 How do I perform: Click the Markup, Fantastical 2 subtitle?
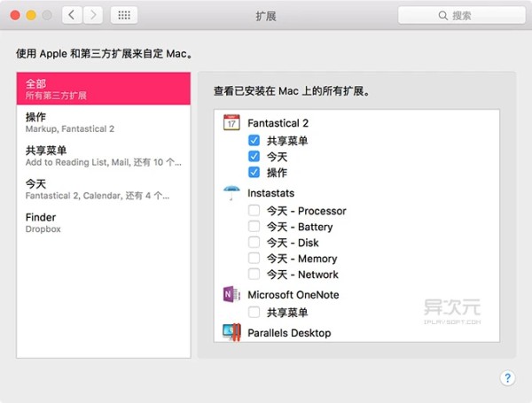pyautogui.click(x=70, y=128)
